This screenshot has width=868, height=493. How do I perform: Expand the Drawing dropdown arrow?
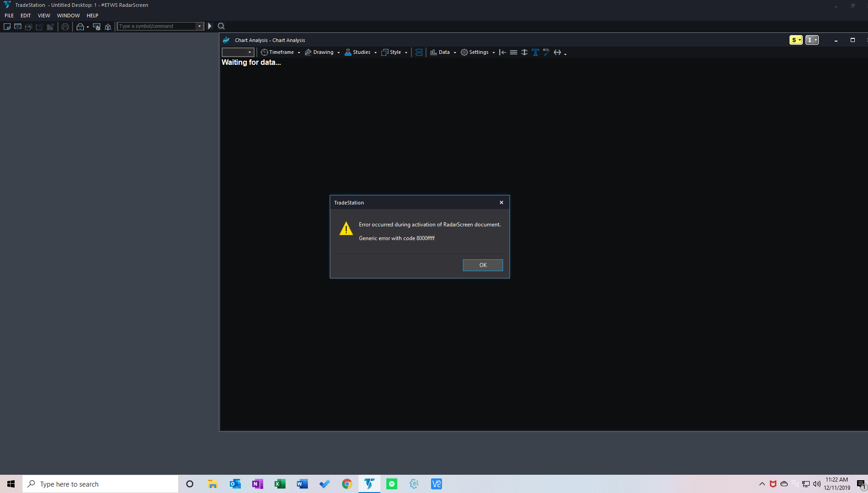coord(338,53)
